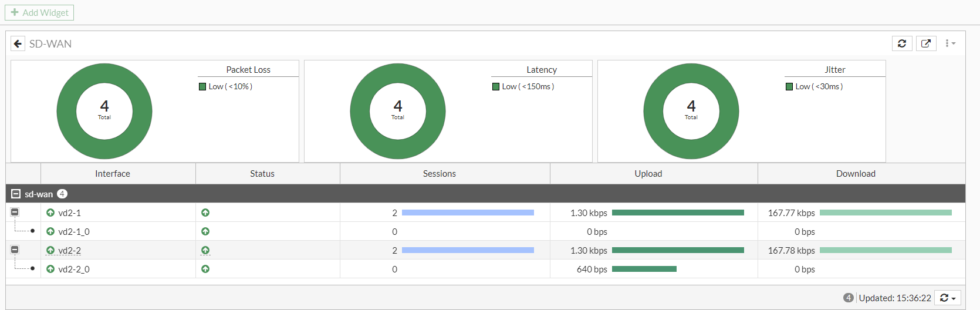
Task: Toggle Jitter Low (<30ms) legend swatch
Action: (x=789, y=86)
